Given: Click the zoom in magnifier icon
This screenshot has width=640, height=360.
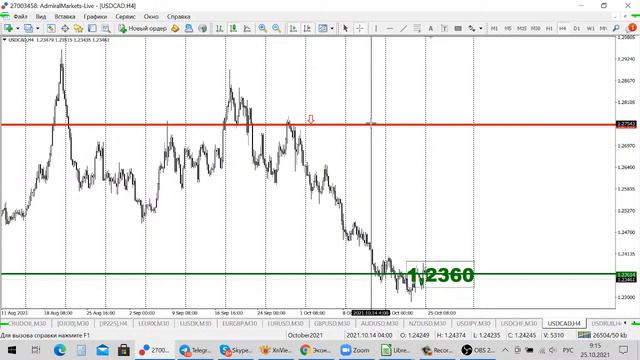Looking at the screenshot, I should [262, 28].
